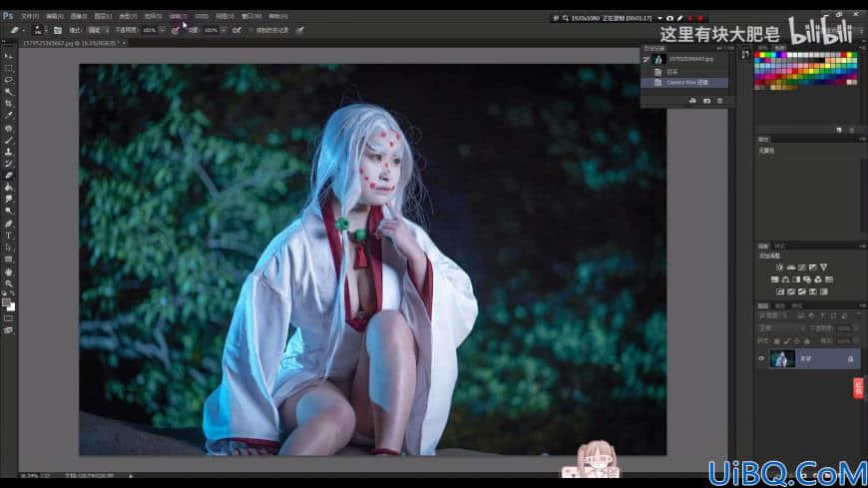Image resolution: width=868 pixels, height=488 pixels.
Task: Open the eraser mode dropdown
Action: 99,30
